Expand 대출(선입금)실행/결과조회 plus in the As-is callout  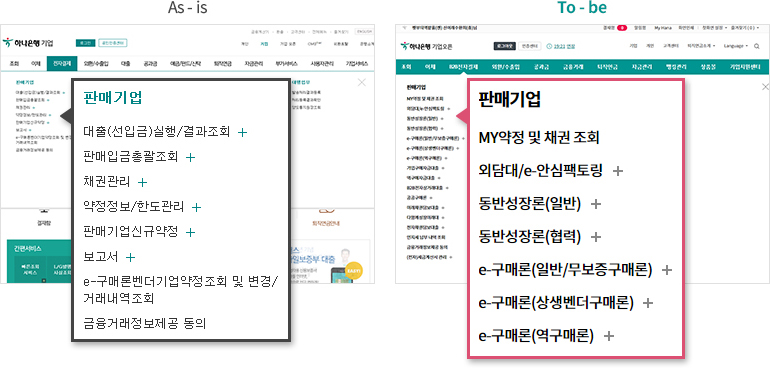point(242,132)
